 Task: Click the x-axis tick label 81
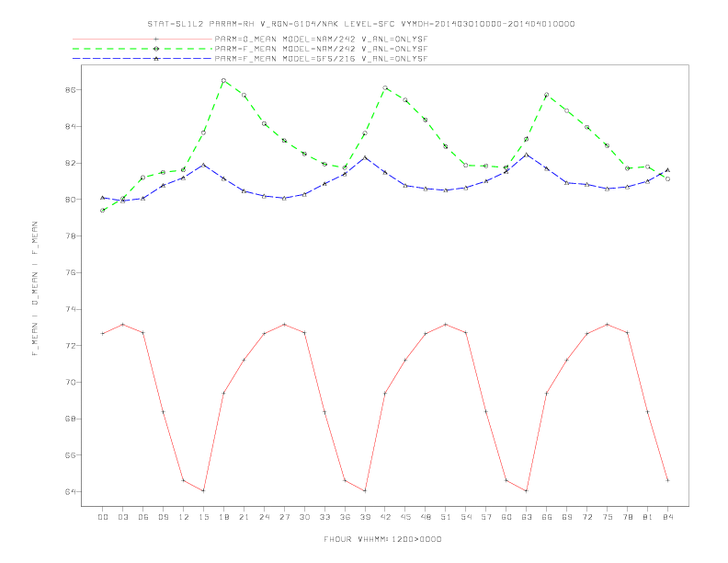click(x=648, y=517)
